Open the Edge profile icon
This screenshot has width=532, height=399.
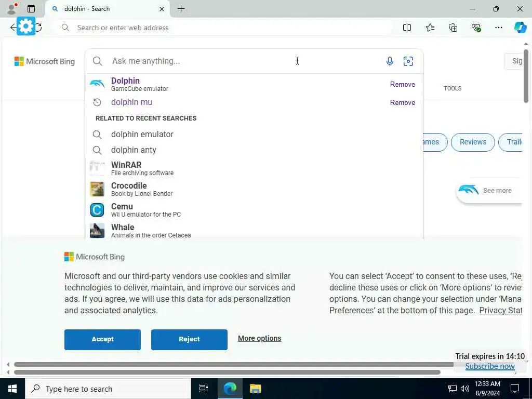(x=12, y=8)
